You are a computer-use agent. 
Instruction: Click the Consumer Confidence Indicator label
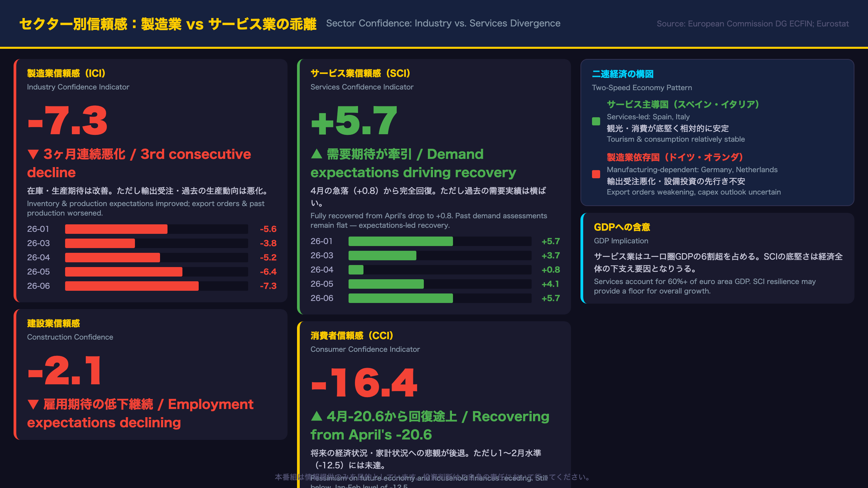[x=365, y=349]
